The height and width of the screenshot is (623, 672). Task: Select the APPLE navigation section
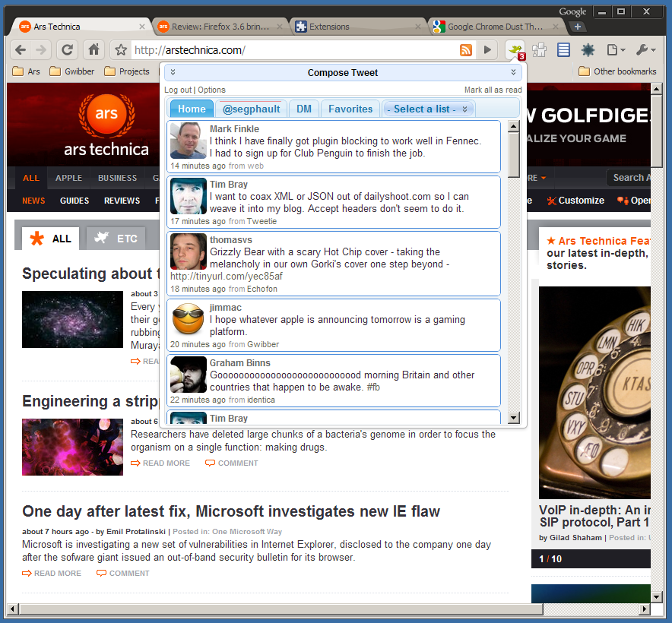68,178
